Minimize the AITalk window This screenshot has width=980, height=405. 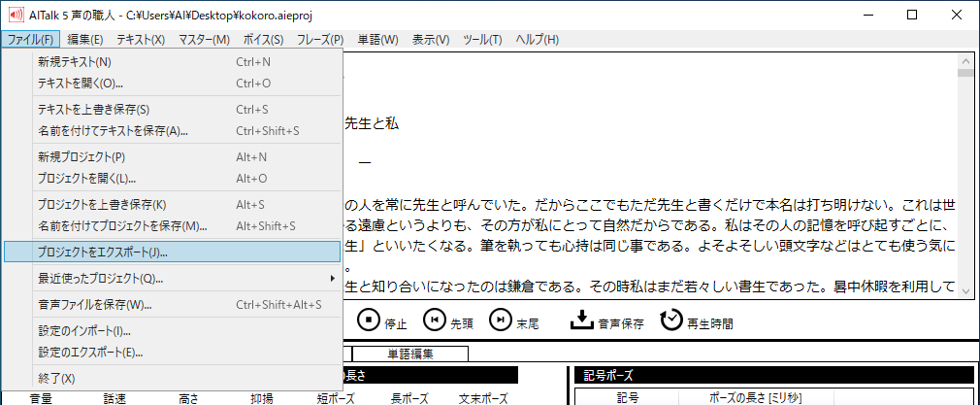point(868,15)
